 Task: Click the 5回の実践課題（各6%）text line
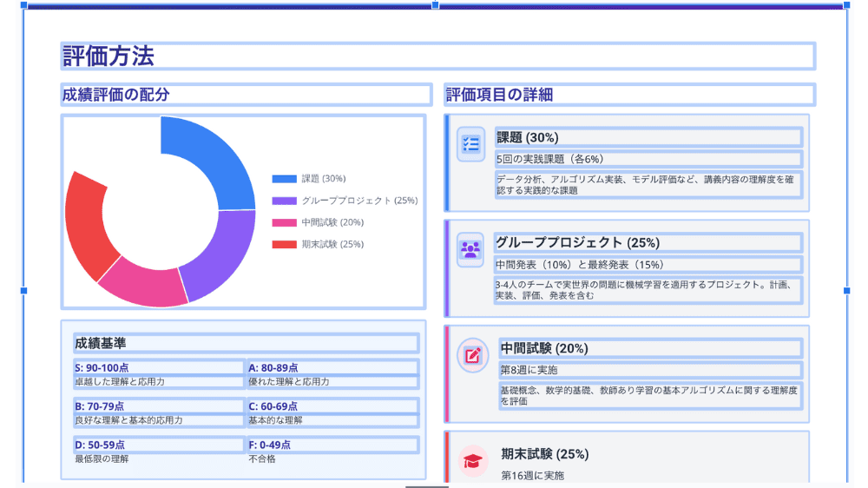click(648, 159)
